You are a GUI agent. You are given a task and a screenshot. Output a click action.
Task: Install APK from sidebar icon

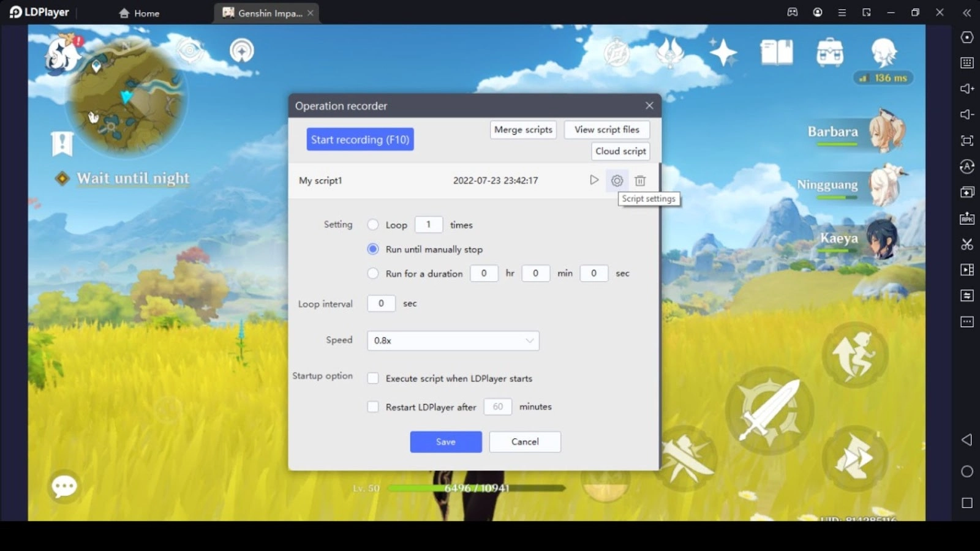tap(967, 219)
